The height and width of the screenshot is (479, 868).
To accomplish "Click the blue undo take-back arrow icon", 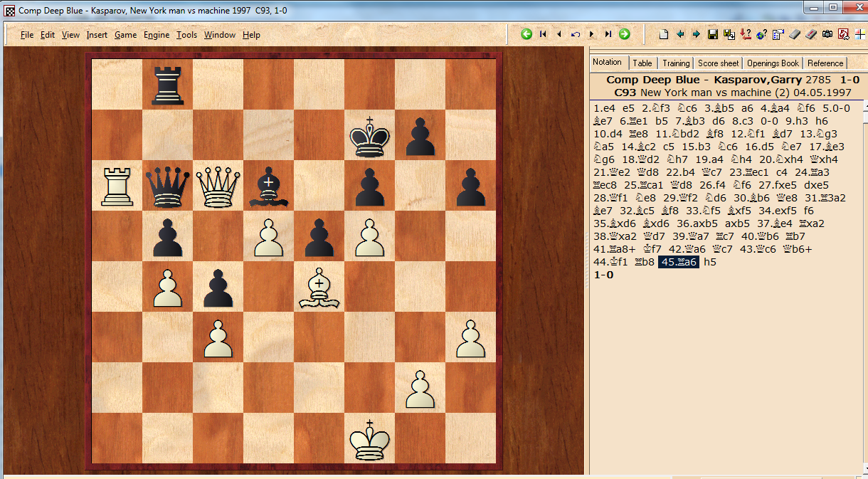I will coord(576,34).
